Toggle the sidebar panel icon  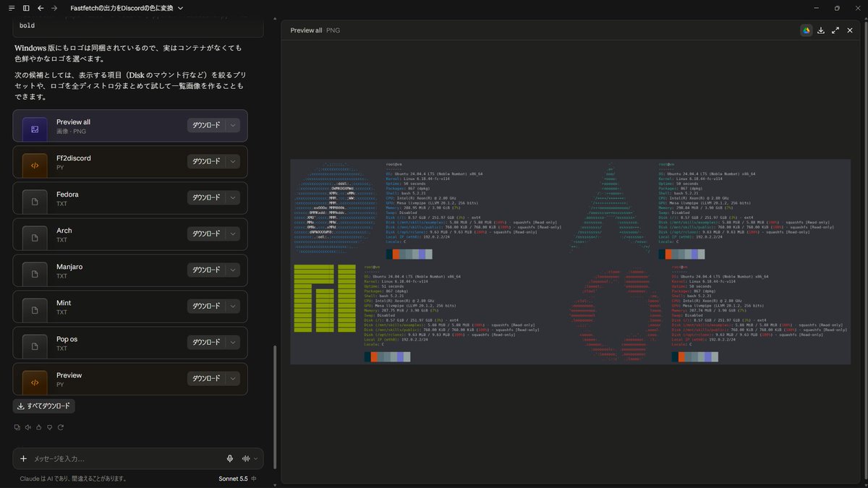pyautogui.click(x=26, y=8)
